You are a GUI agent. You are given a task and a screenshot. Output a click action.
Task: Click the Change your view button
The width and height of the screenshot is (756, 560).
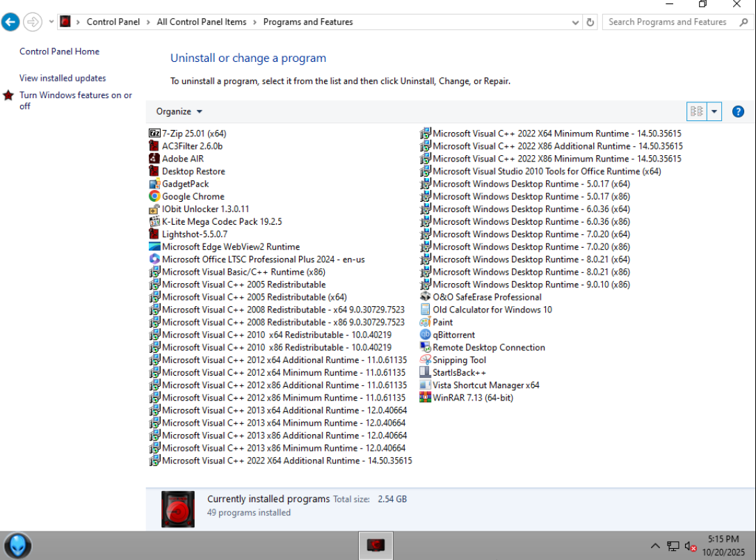click(x=697, y=111)
